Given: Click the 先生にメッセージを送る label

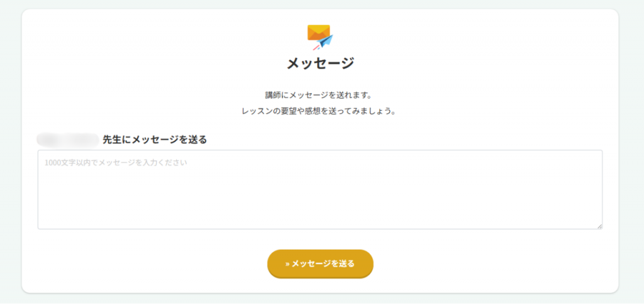Looking at the screenshot, I should click(x=155, y=139).
